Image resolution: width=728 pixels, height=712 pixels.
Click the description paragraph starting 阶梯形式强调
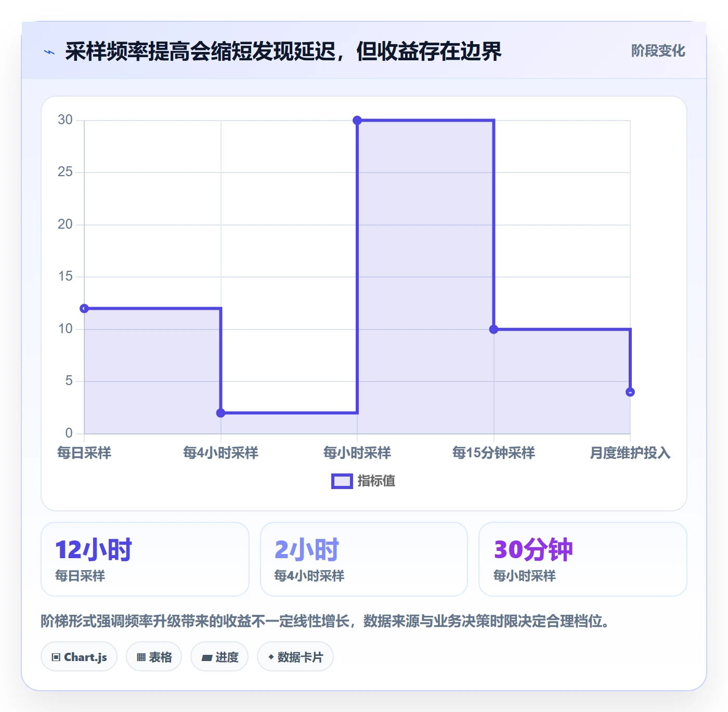326,621
